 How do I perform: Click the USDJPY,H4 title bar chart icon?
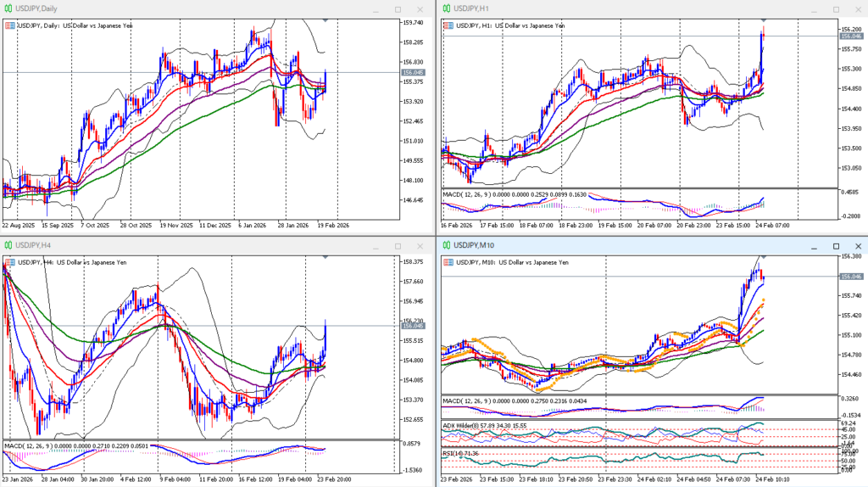pos(8,245)
